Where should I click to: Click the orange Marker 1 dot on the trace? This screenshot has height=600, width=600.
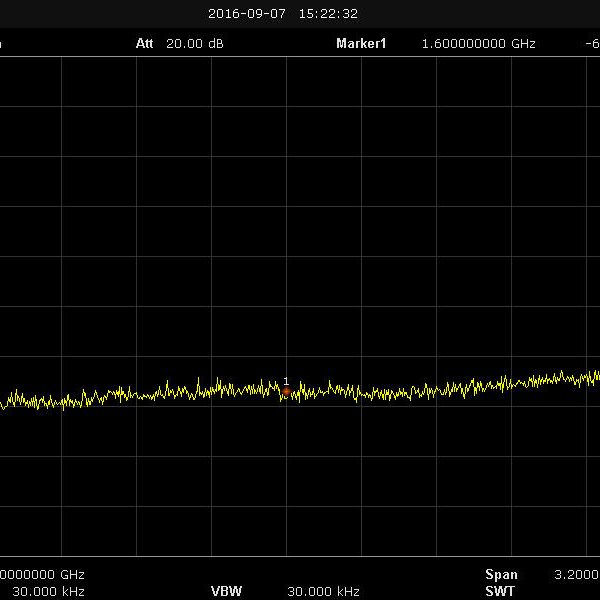pyautogui.click(x=286, y=392)
